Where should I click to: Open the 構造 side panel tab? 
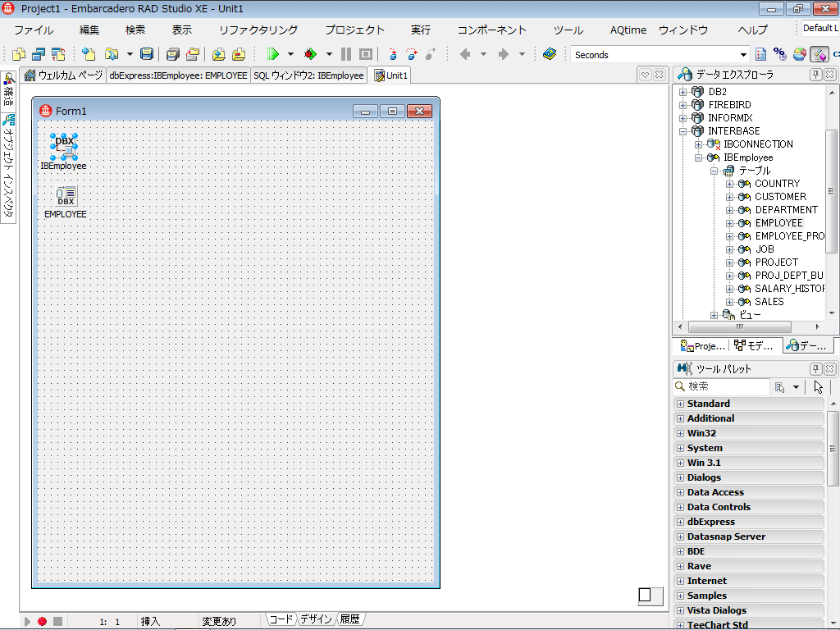pos(8,89)
